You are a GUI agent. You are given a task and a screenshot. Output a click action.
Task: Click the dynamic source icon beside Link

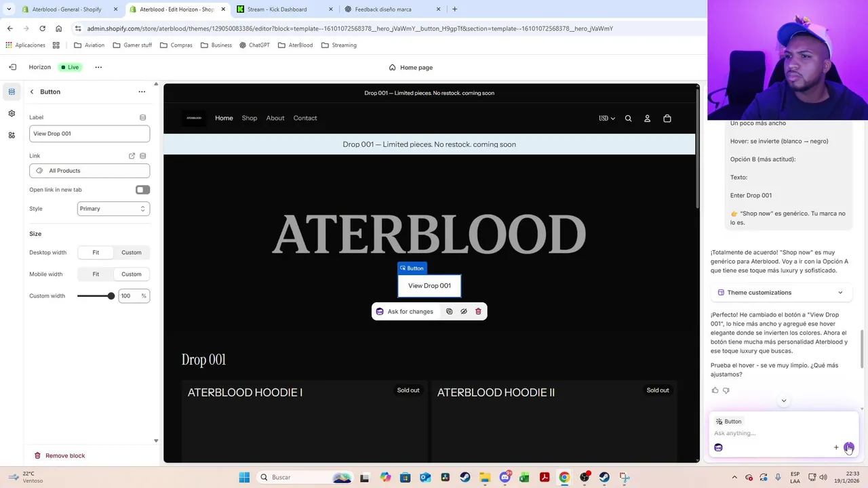click(x=142, y=156)
